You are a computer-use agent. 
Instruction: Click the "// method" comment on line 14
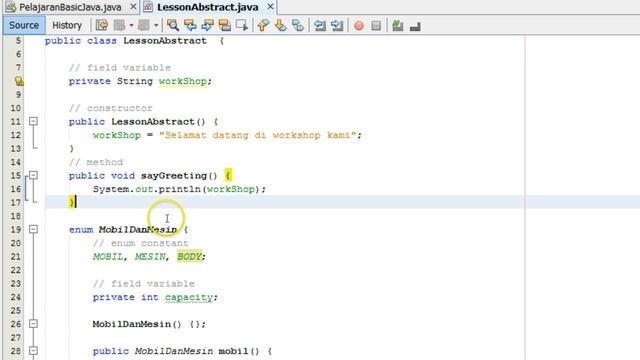[96, 162]
